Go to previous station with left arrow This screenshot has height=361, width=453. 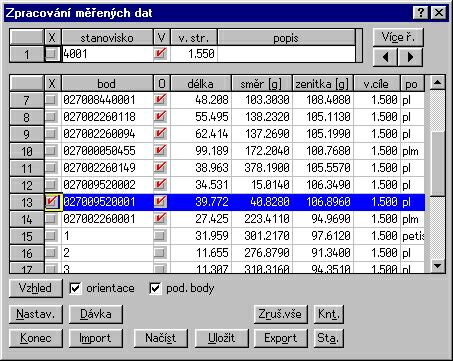(x=385, y=57)
